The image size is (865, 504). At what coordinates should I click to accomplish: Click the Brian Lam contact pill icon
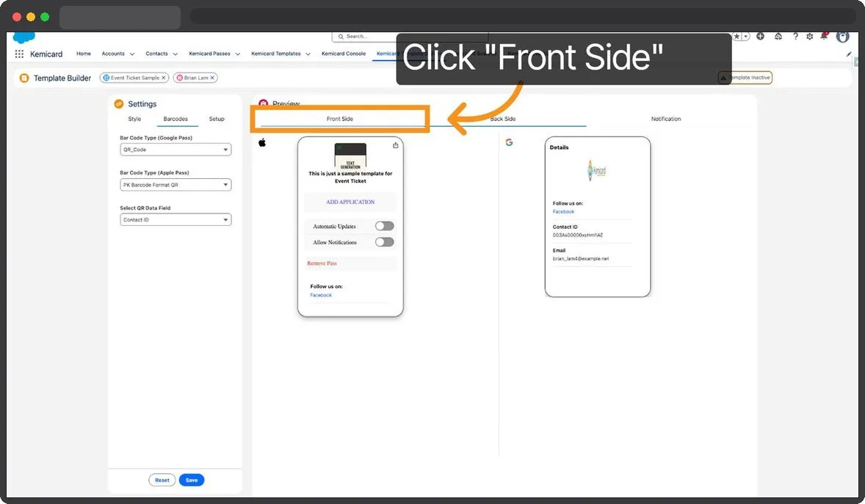(179, 78)
